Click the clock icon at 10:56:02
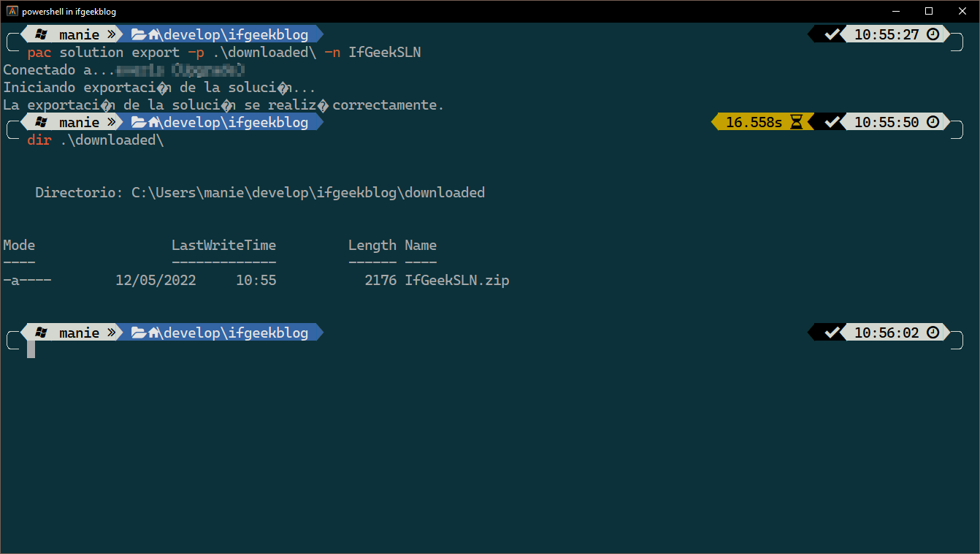Screen dimensions: 980x554 [x=933, y=333]
